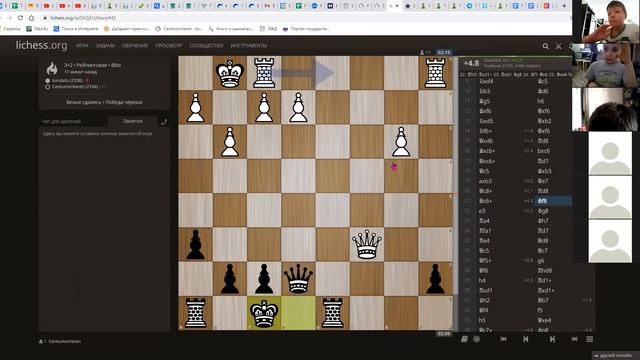Open the Mail.Ru bookmark
The width and height of the screenshot is (640, 360).
[37, 29]
